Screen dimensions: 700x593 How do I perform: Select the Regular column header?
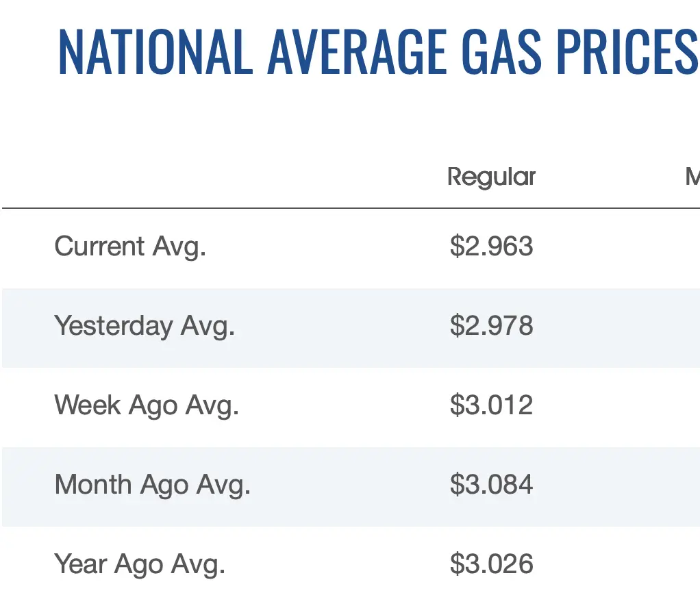click(491, 177)
